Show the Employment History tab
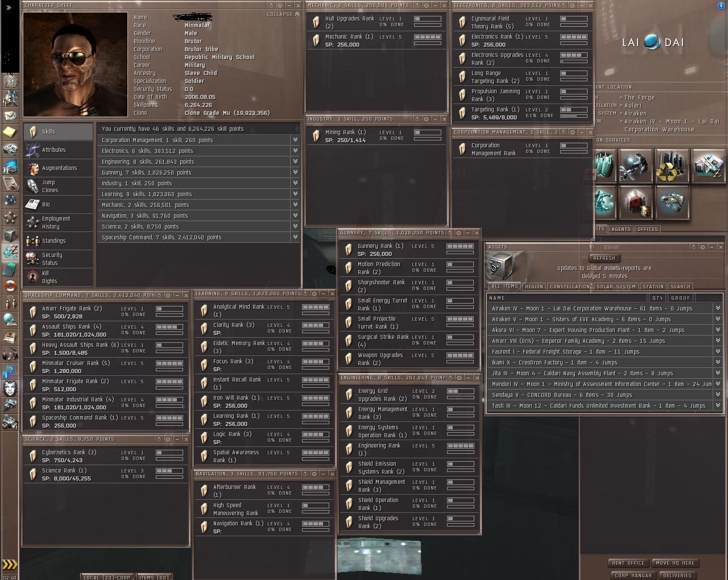 tap(58, 223)
